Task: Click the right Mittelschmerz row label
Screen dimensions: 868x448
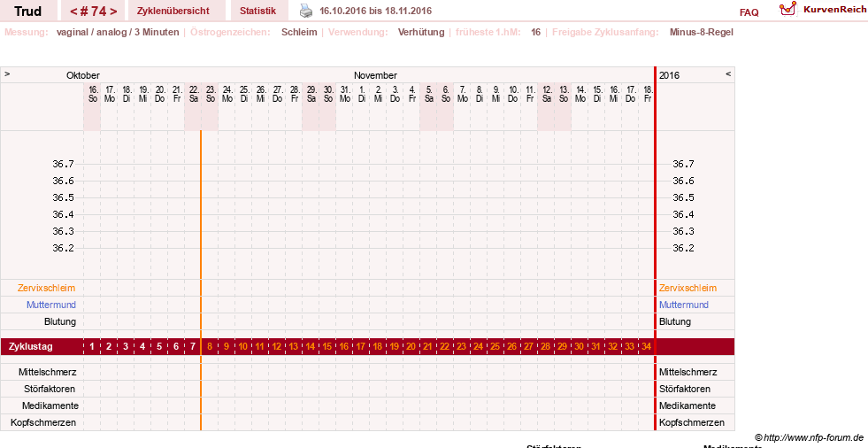Action: 687,372
